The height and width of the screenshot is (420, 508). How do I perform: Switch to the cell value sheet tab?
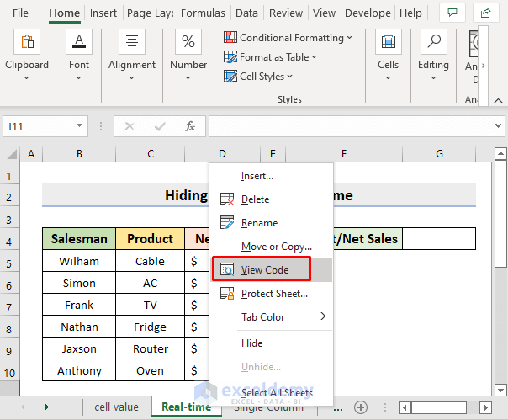116,407
